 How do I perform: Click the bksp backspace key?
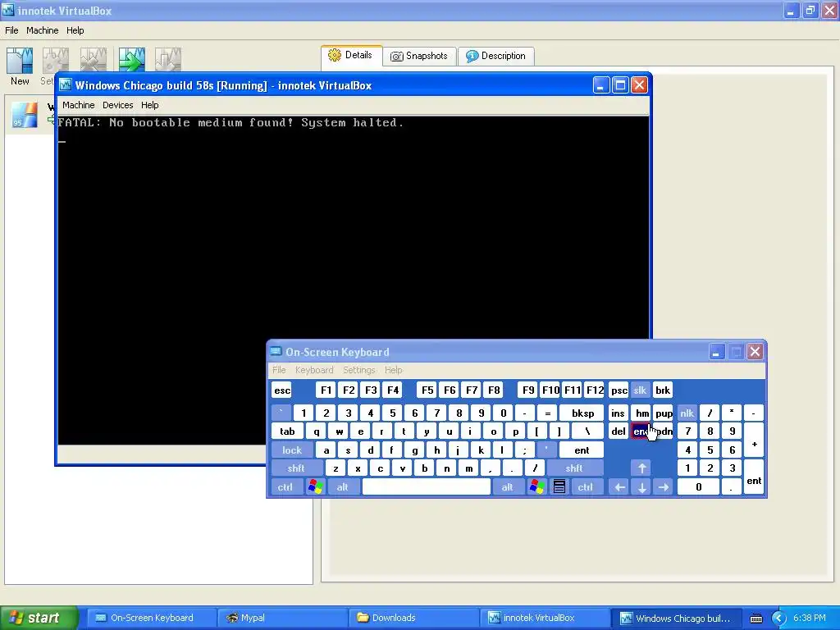point(582,413)
